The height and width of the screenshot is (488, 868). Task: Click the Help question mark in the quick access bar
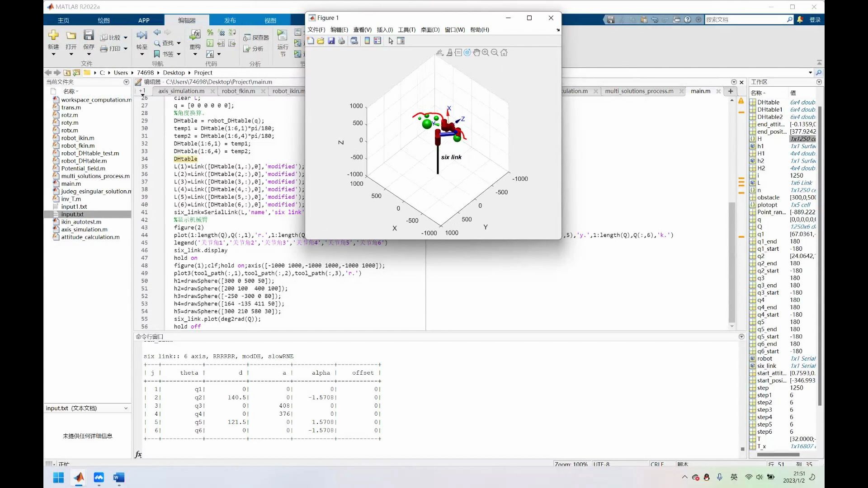pos(688,19)
